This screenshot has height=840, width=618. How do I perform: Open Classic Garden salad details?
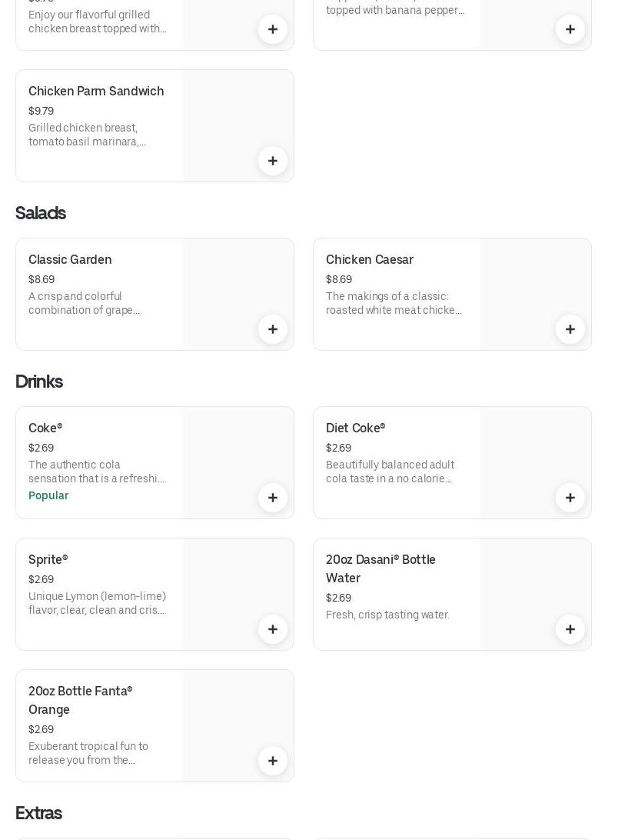point(70,260)
